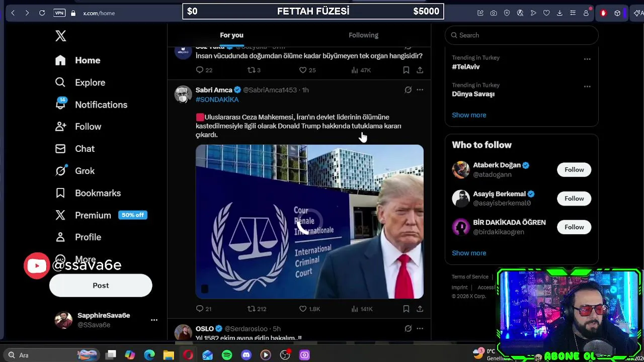Click Grok icon on OSLO tweet
This screenshot has width=644, height=362.
tap(408, 329)
